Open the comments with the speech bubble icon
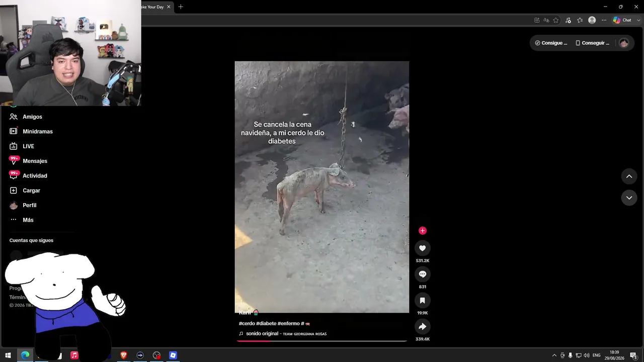This screenshot has height=362, width=644. tap(422, 274)
